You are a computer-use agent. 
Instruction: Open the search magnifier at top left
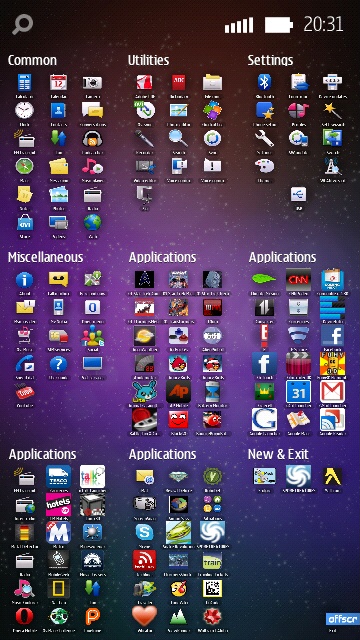coord(22,24)
